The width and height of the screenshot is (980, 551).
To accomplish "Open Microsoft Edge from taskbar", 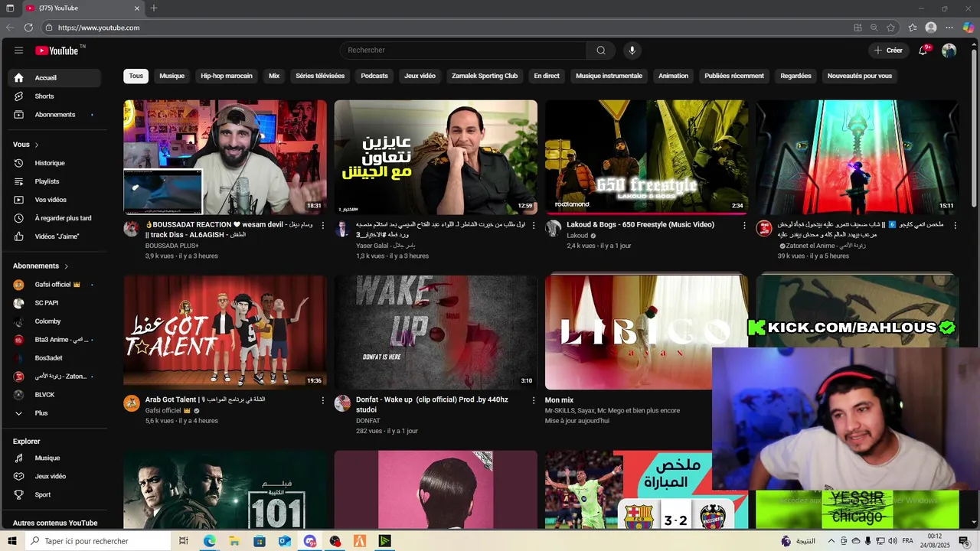I will [x=209, y=541].
